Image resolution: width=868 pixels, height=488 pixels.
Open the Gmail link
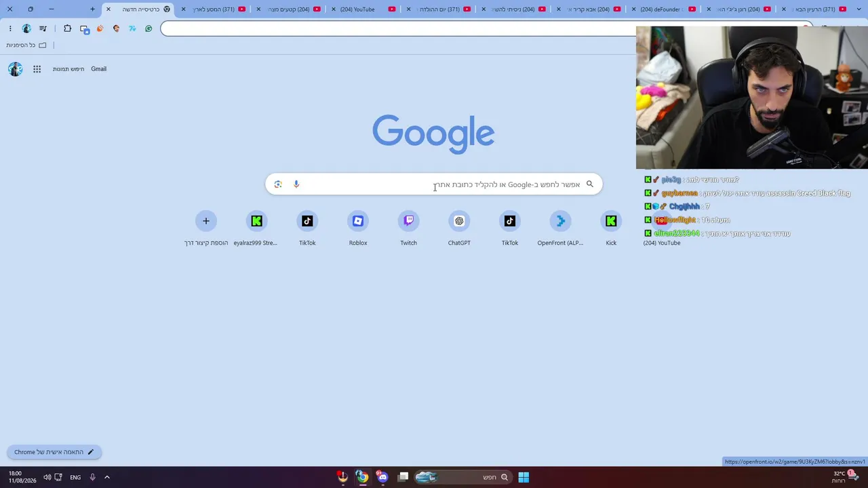pos(99,69)
